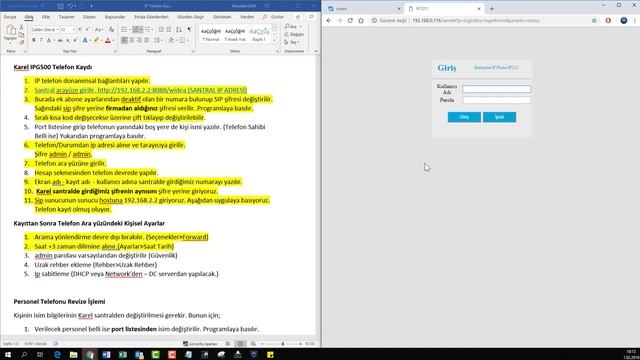640x360 pixels.
Task: Switch to the Görünüm ribbon tab
Action: (222, 17)
